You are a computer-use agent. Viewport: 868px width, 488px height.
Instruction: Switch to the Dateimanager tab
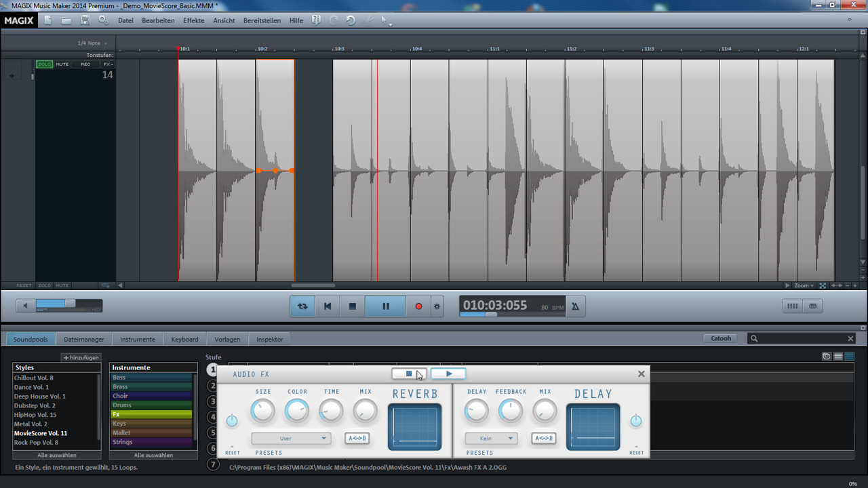[84, 339]
